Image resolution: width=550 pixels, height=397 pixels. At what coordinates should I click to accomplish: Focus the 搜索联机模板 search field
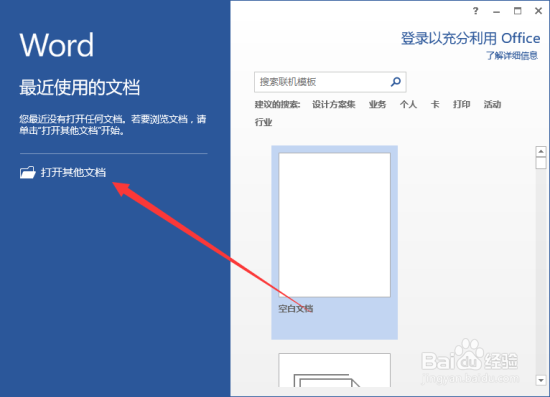[x=330, y=82]
